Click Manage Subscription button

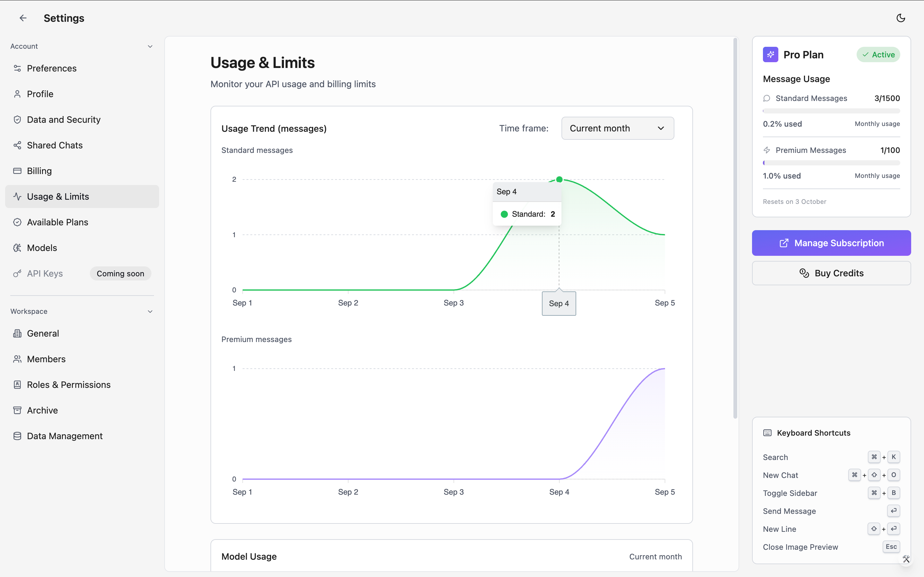point(831,243)
